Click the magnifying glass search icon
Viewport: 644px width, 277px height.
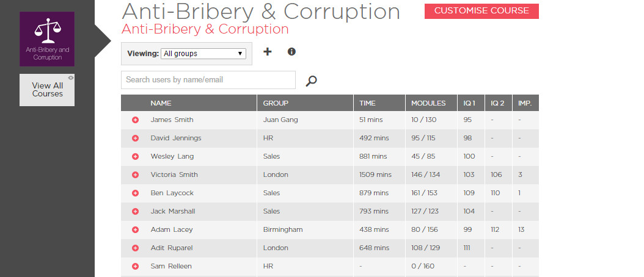pyautogui.click(x=312, y=81)
